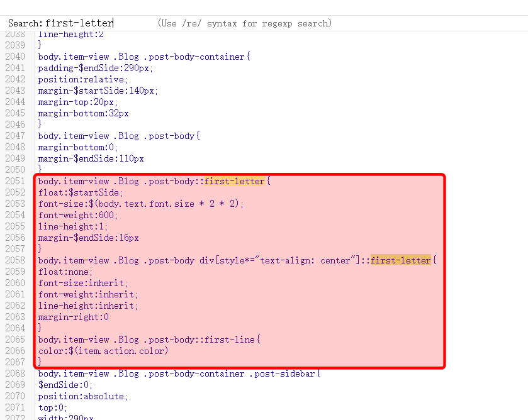Click the 'margin-right:0' code line

73,317
